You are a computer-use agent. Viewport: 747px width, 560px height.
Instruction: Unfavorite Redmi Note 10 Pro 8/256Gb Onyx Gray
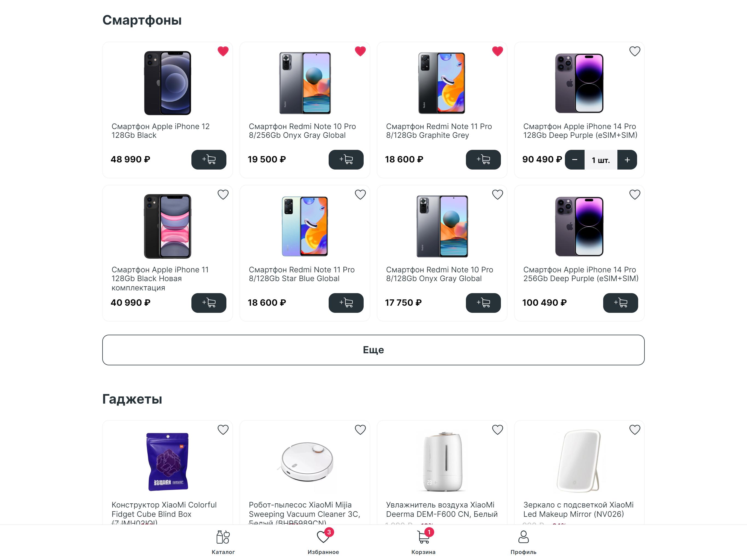click(360, 51)
